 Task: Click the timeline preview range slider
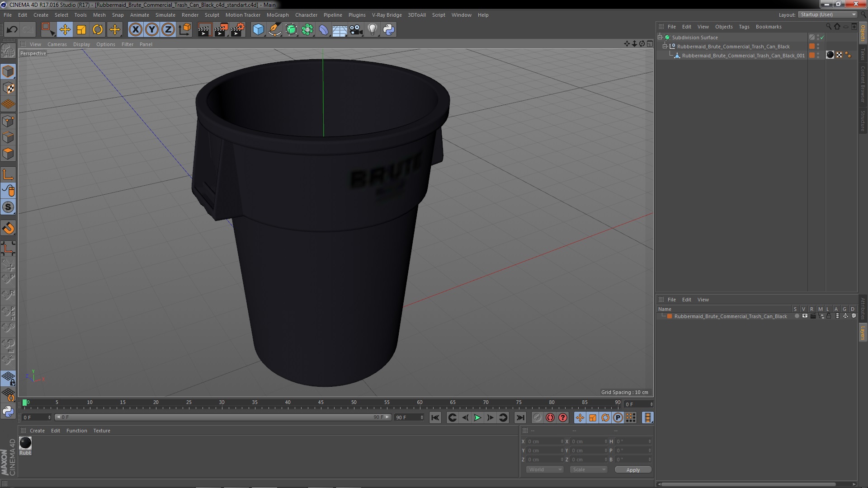pyautogui.click(x=222, y=417)
